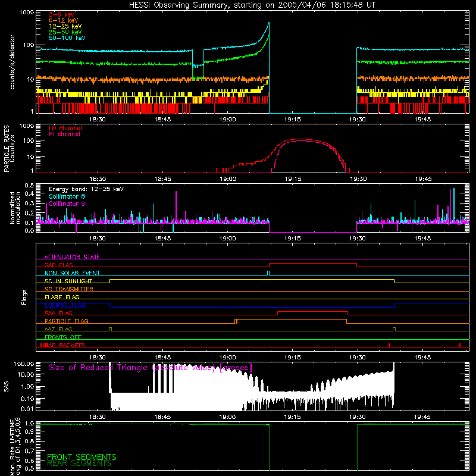
Task: Select the 3-6 keV legend label
Action: coord(62,14)
